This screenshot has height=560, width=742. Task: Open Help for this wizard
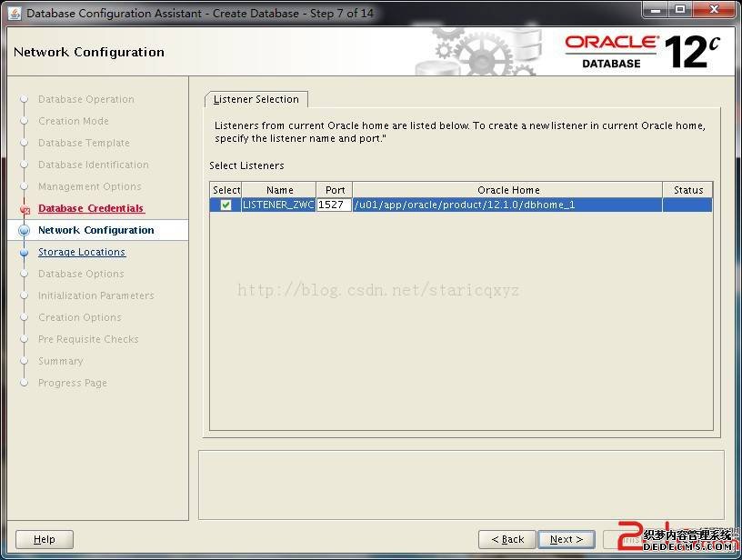click(45, 539)
